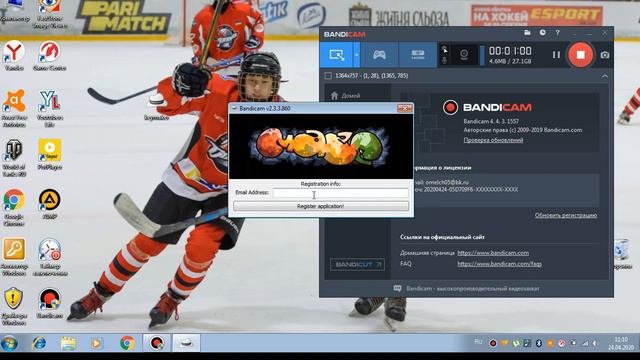This screenshot has width=640, height=360.
Task: Click update registration link
Action: 566,215
